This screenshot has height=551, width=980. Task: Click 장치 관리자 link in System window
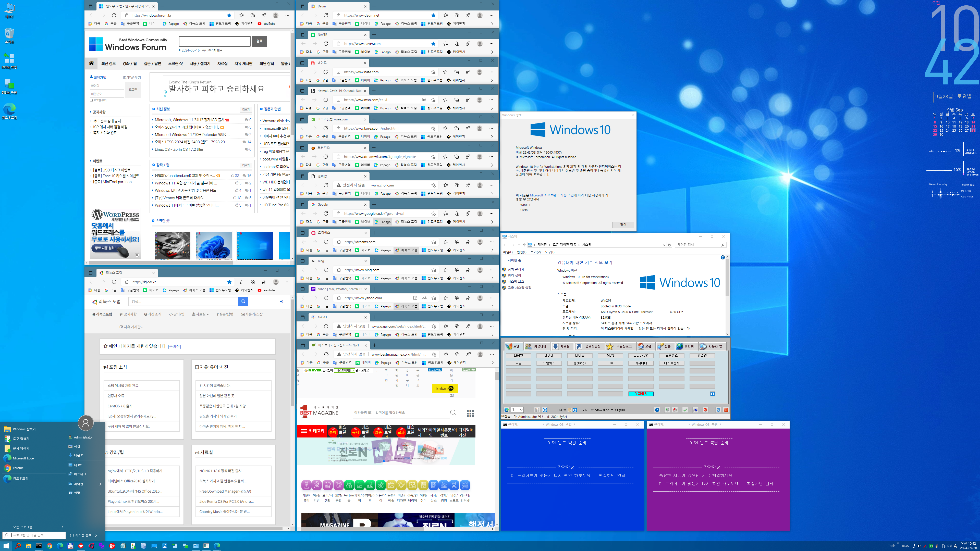(516, 269)
